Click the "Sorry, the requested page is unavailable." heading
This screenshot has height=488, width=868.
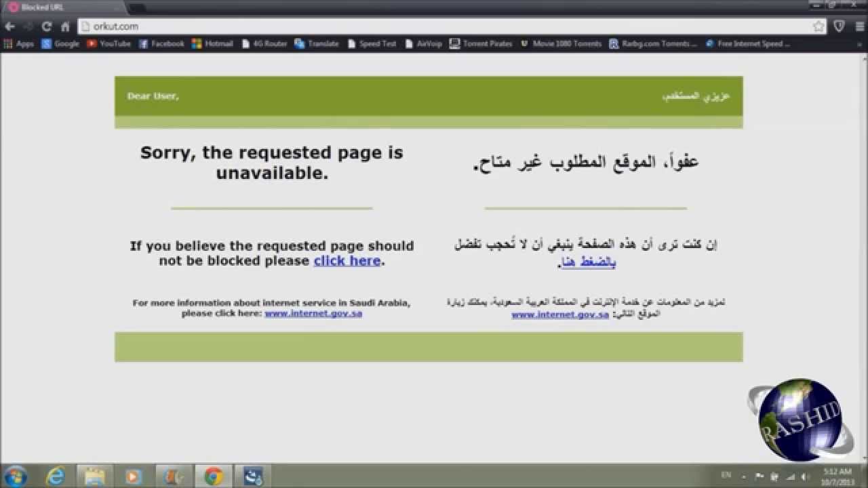point(272,163)
